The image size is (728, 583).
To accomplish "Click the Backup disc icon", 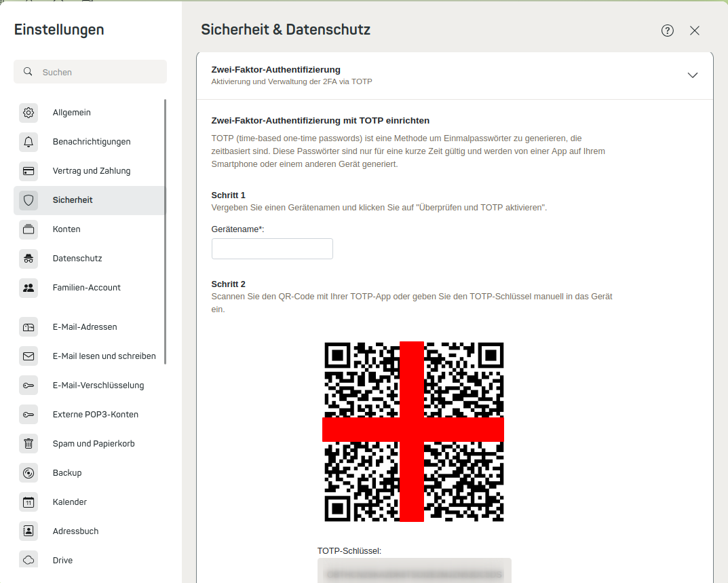I will click(28, 473).
